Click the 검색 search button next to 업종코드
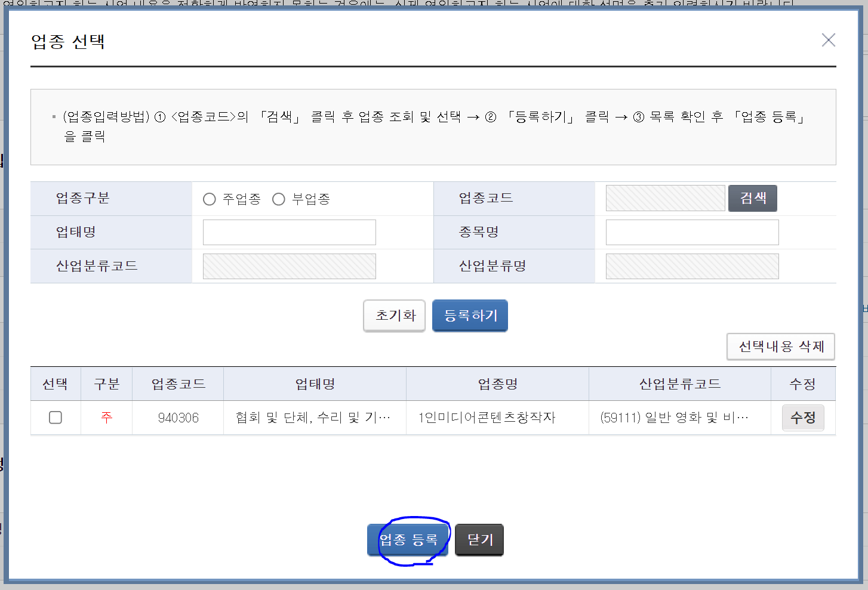Screen dimensions: 868x590 click(753, 198)
